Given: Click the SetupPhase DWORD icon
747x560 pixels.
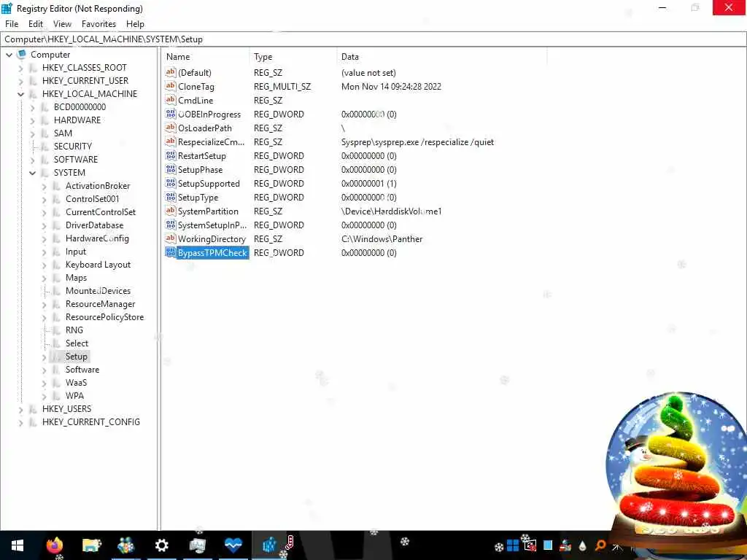Looking at the screenshot, I should (171, 169).
